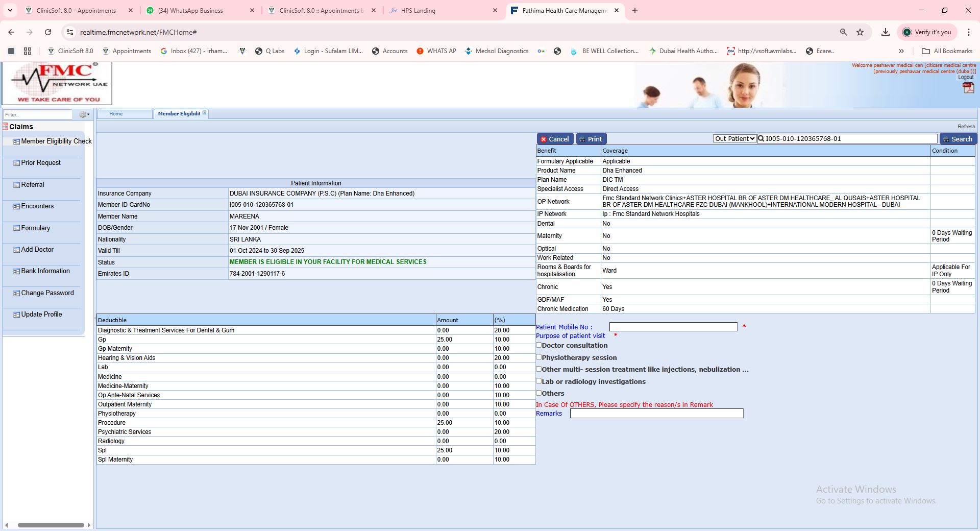980x531 pixels.
Task: Switch to the Home tab
Action: (116, 114)
